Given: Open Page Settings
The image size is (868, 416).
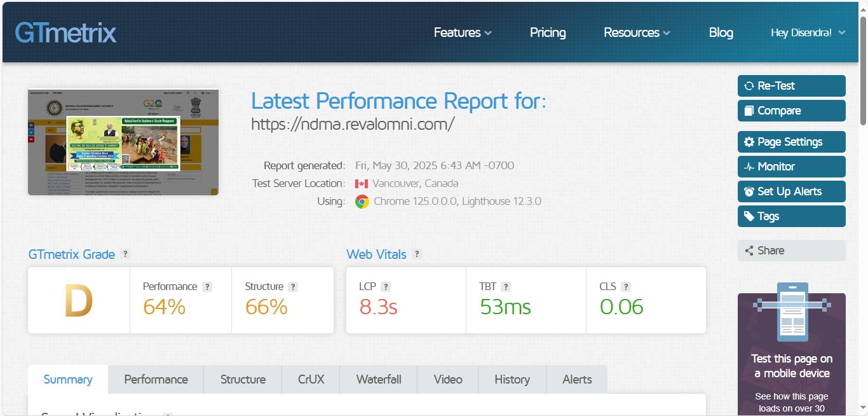Looking at the screenshot, I should (791, 142).
